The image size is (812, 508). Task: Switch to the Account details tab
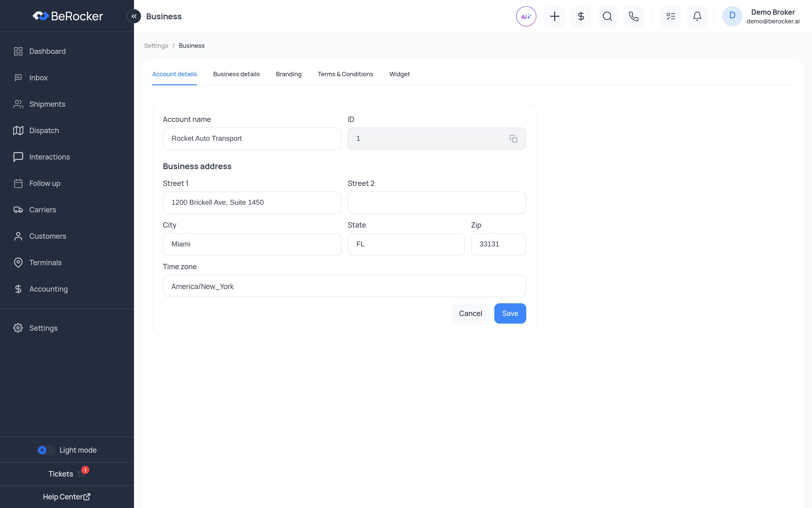[x=175, y=74]
